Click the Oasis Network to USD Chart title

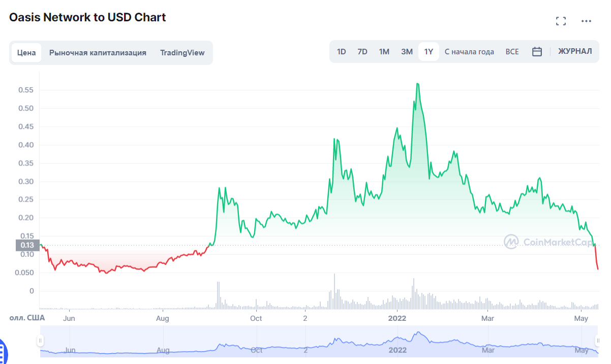click(87, 17)
